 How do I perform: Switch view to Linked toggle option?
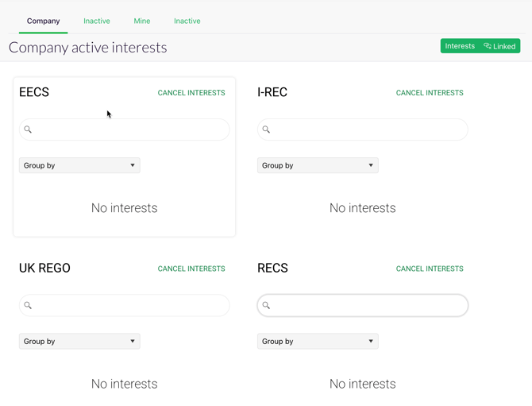(x=499, y=46)
